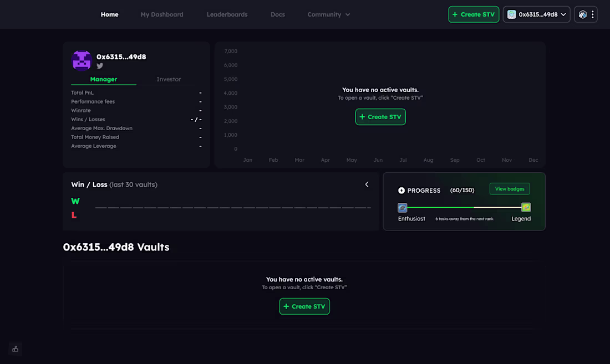Open the Leaderboards page
Viewport: 610px width, 364px height.
(227, 14)
